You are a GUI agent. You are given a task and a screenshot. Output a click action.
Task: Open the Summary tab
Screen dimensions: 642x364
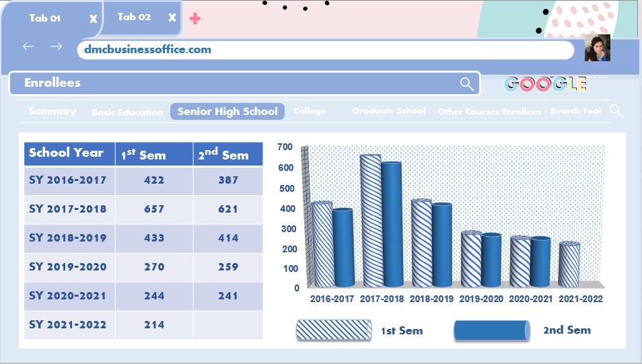click(52, 112)
